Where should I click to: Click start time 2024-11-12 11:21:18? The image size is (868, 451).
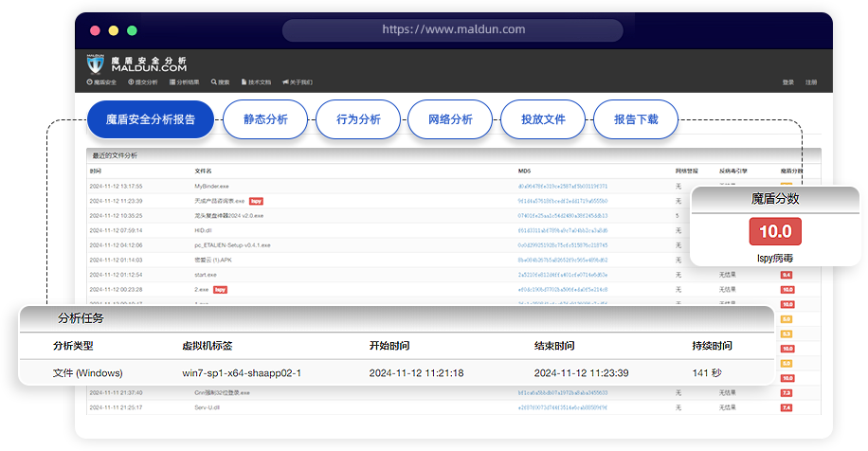click(x=416, y=373)
